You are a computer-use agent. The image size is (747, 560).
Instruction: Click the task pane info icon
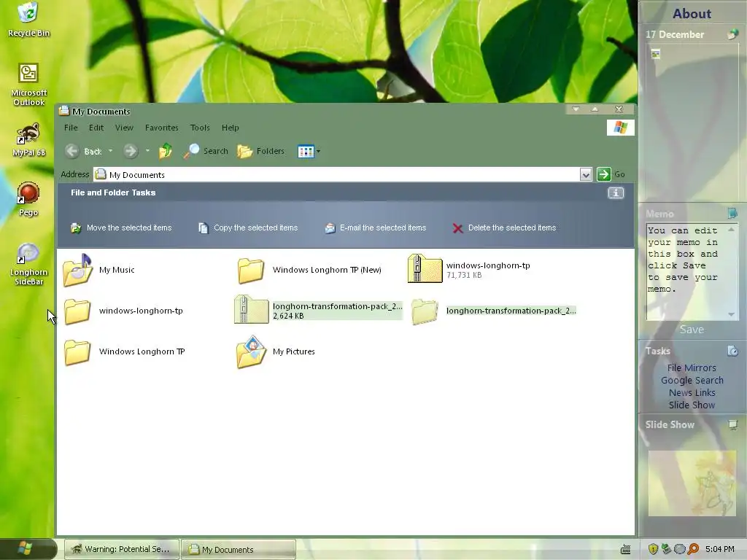pyautogui.click(x=616, y=192)
